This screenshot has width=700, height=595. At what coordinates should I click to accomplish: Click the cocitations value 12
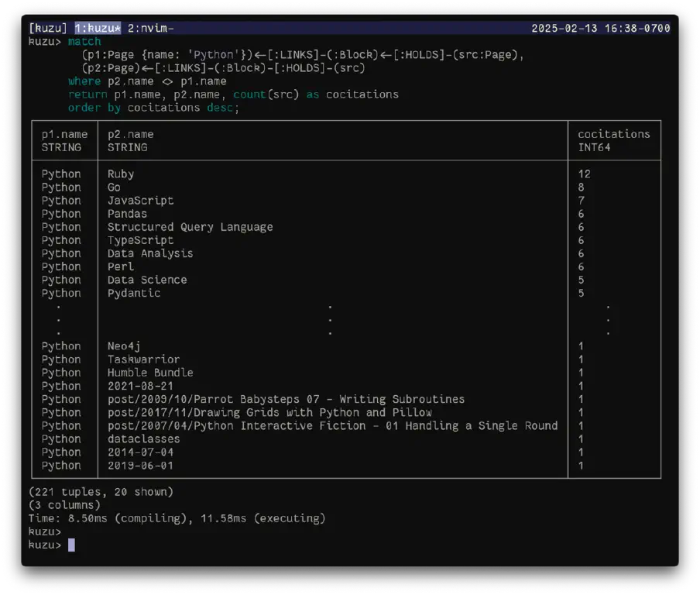tap(584, 174)
